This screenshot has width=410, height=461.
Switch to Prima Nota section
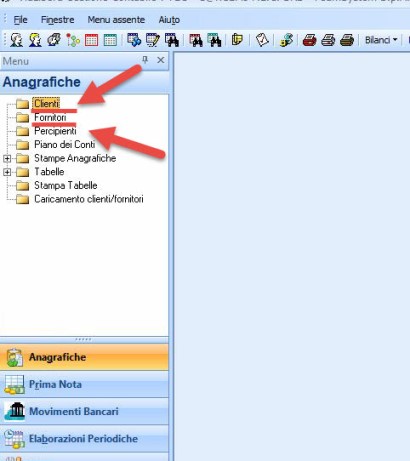(x=84, y=384)
